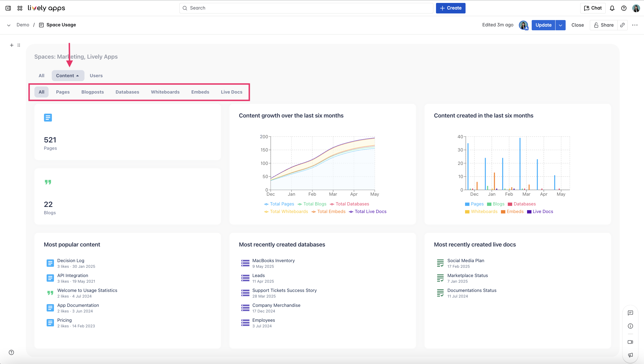
Task: Expand the breadcrumb chevron next to Demo
Action: pos(8,25)
